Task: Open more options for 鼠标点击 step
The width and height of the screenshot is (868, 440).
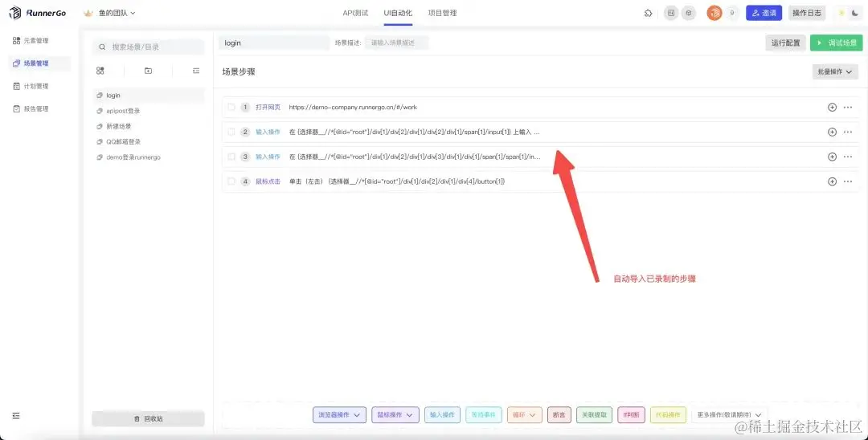Action: (848, 181)
